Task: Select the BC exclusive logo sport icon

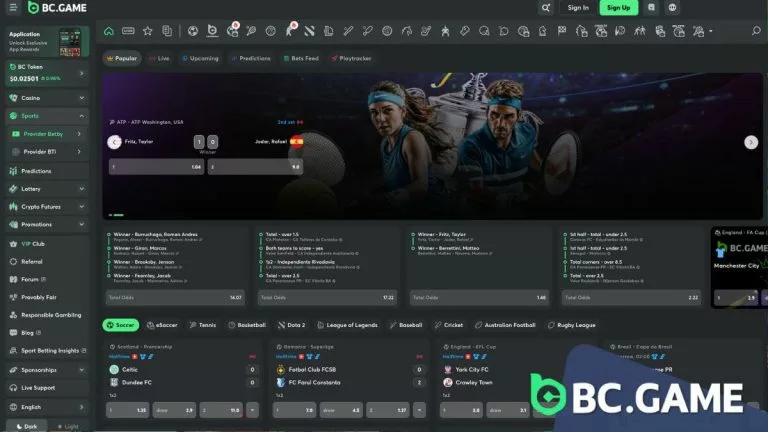Action: (212, 31)
